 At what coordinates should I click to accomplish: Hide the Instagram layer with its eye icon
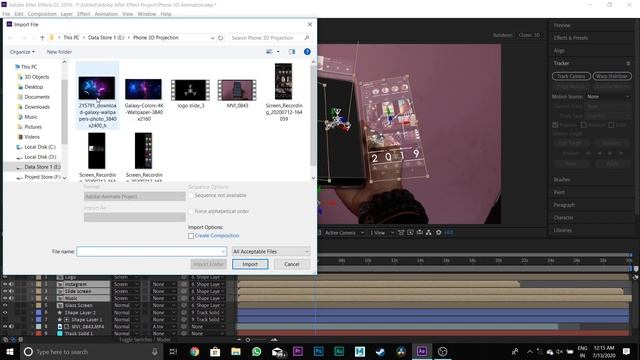click(x=5, y=284)
